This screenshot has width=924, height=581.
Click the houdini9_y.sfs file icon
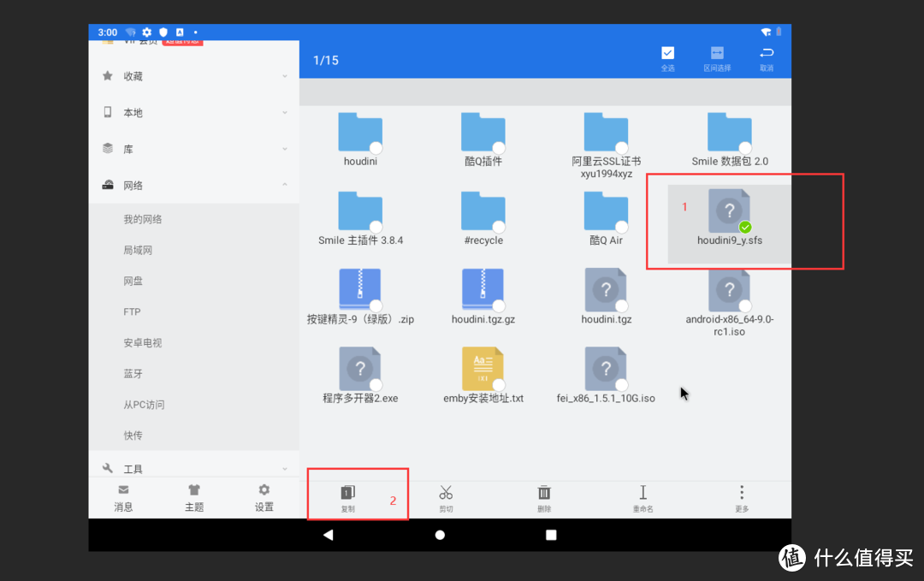(729, 210)
